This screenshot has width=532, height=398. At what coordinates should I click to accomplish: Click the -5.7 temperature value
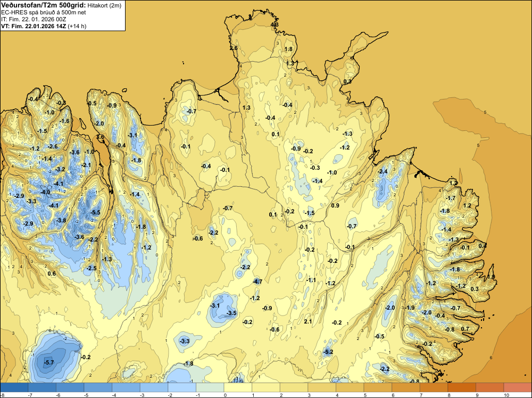coord(49,363)
